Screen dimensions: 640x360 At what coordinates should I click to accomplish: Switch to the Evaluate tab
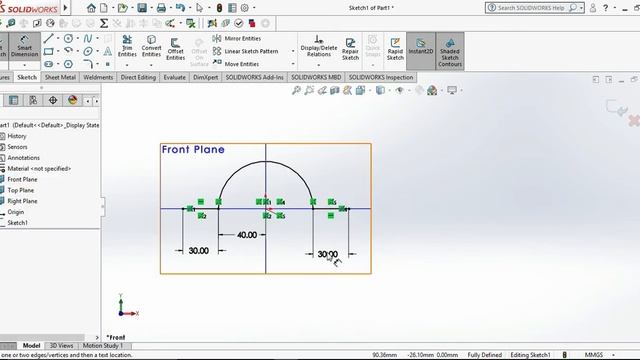[x=174, y=77]
